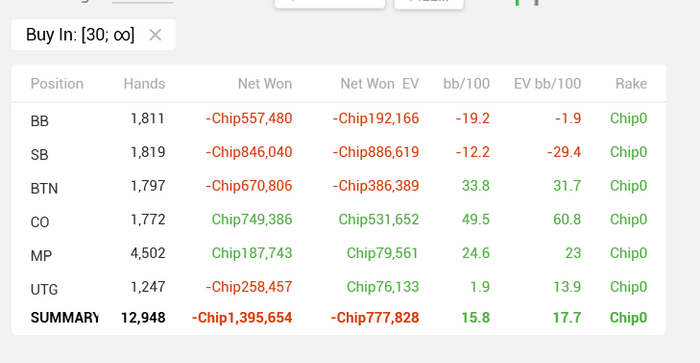Screen dimensions: 700x363
Task: Remove the Buy In filter chip
Action: [155, 35]
